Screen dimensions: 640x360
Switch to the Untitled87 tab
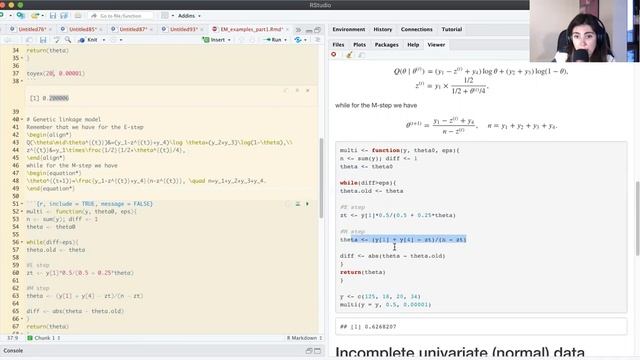tap(132, 29)
